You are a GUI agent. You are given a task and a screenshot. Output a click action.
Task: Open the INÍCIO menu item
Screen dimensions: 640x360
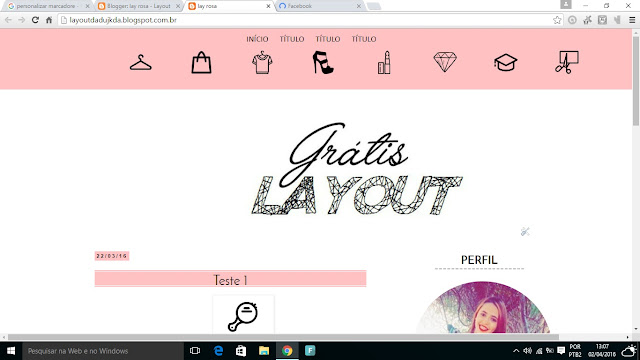(x=257, y=39)
